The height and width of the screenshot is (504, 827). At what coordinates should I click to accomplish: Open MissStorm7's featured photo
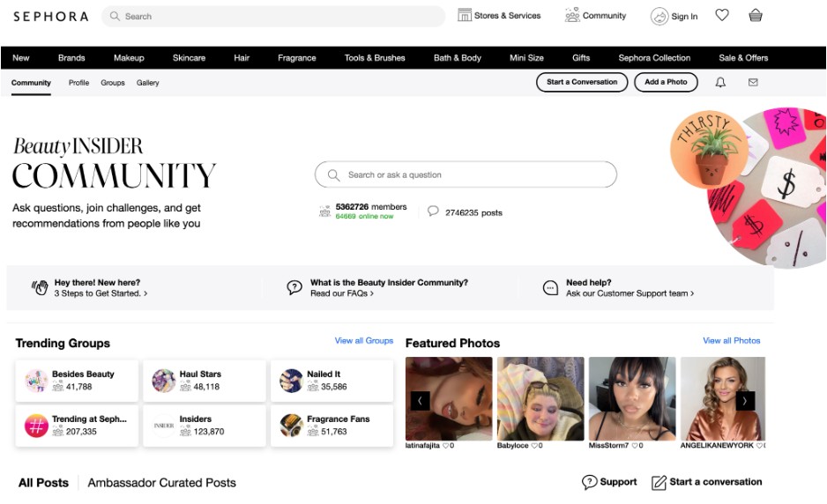click(632, 398)
